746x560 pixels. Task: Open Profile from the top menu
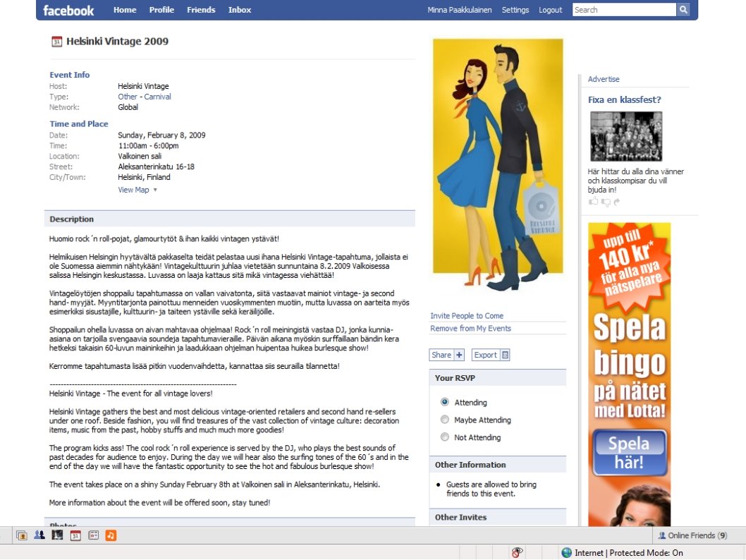coord(161,9)
